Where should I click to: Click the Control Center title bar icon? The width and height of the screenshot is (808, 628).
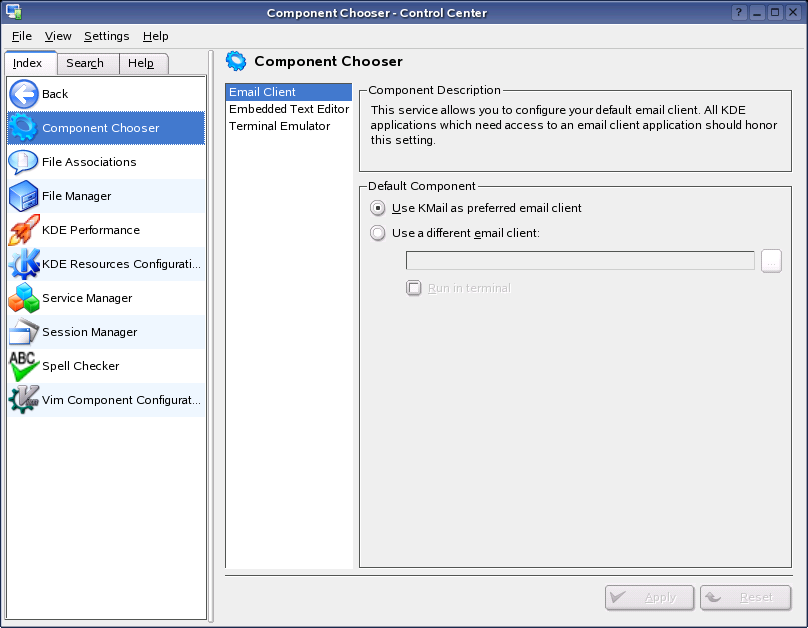click(14, 12)
